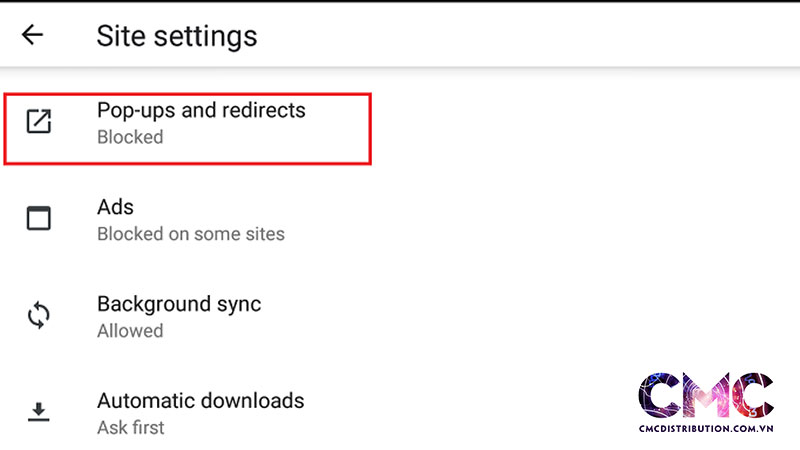The height and width of the screenshot is (450, 800).
Task: Click the Ads window icon
Action: tap(38, 219)
